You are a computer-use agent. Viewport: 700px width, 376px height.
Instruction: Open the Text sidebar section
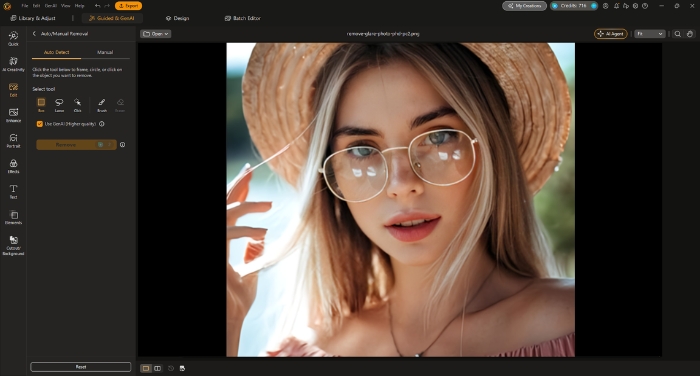[x=13, y=192]
